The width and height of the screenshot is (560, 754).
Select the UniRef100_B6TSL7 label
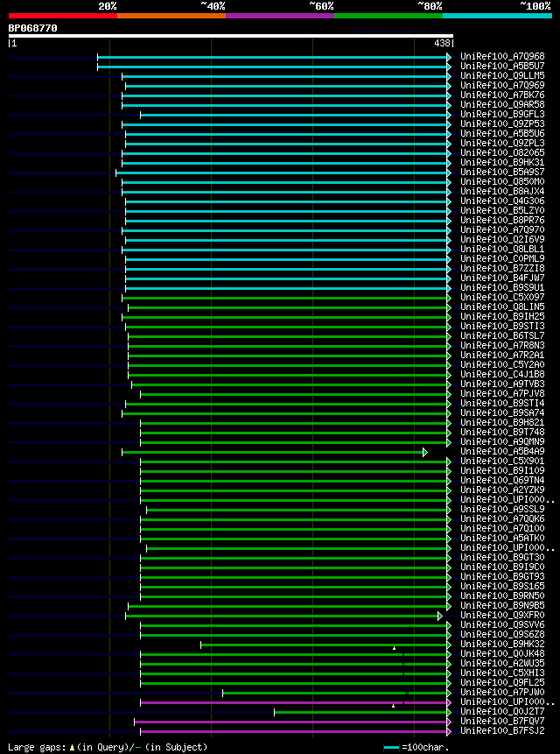tap(502, 335)
